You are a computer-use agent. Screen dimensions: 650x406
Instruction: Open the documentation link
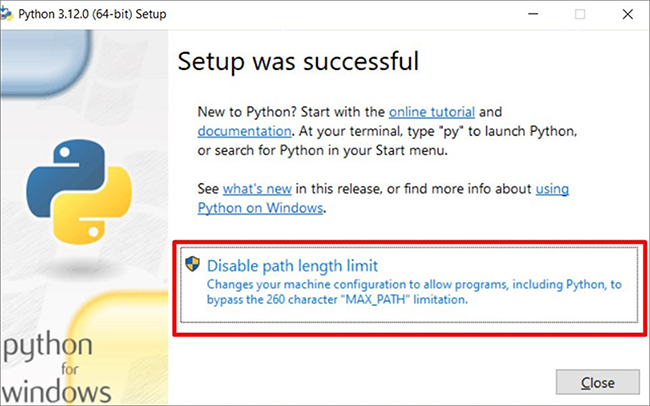pos(244,131)
